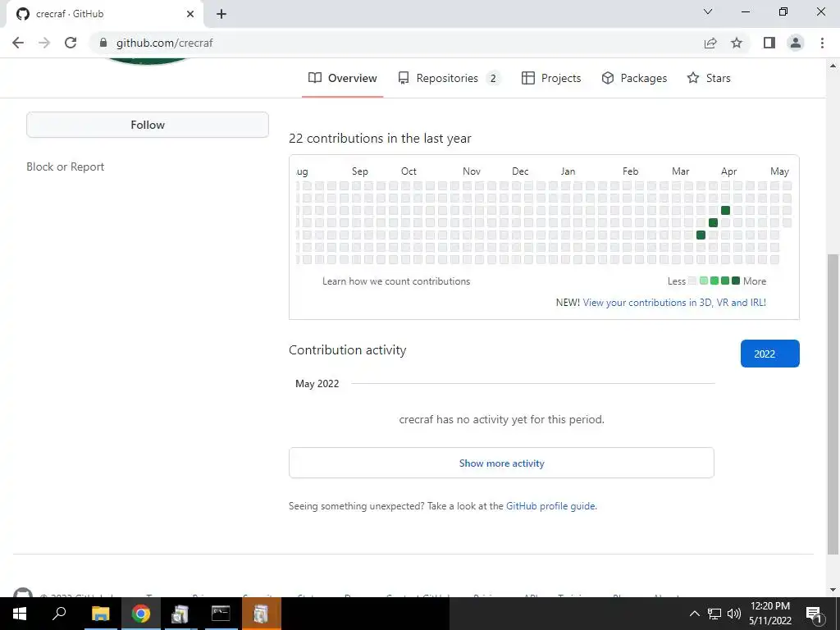The image size is (840, 630).
Task: Open the command prompt taskbar icon
Action: (221, 614)
